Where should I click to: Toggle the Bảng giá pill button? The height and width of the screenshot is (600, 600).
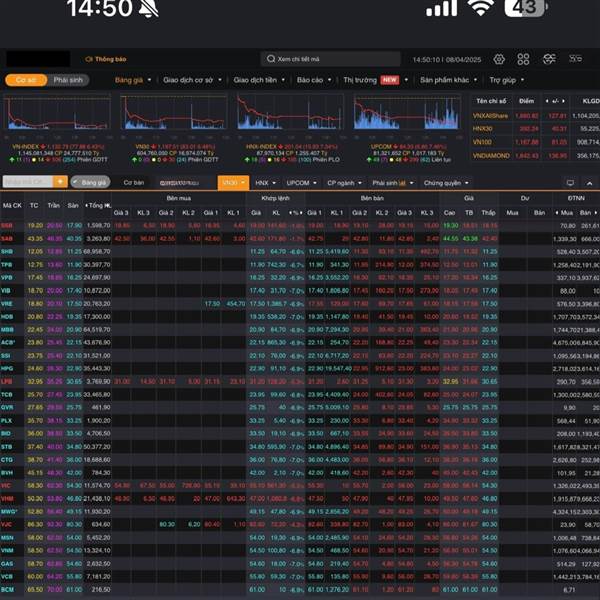(90, 183)
